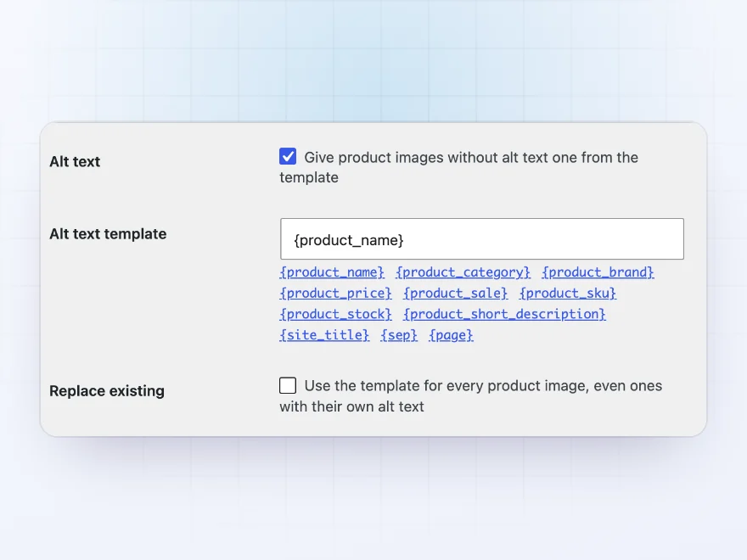747x560 pixels.
Task: Uncheck the Alt text checkbox
Action: click(x=288, y=156)
